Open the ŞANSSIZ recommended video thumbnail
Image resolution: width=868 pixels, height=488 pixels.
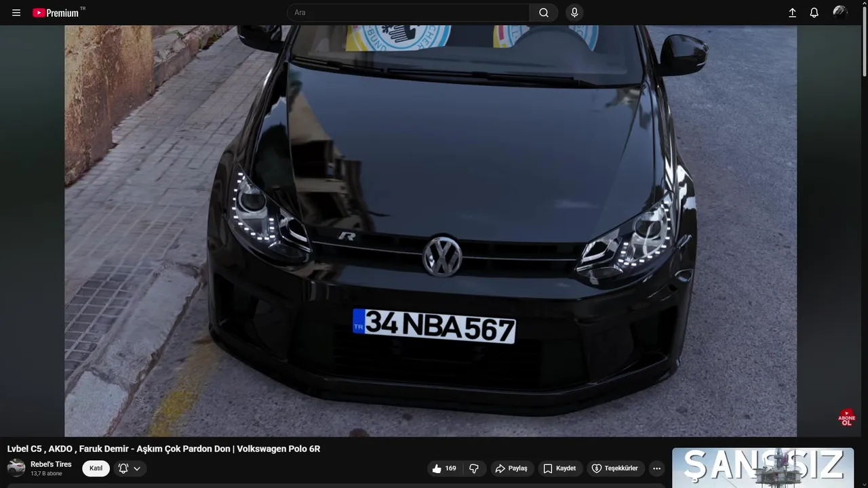(x=763, y=468)
